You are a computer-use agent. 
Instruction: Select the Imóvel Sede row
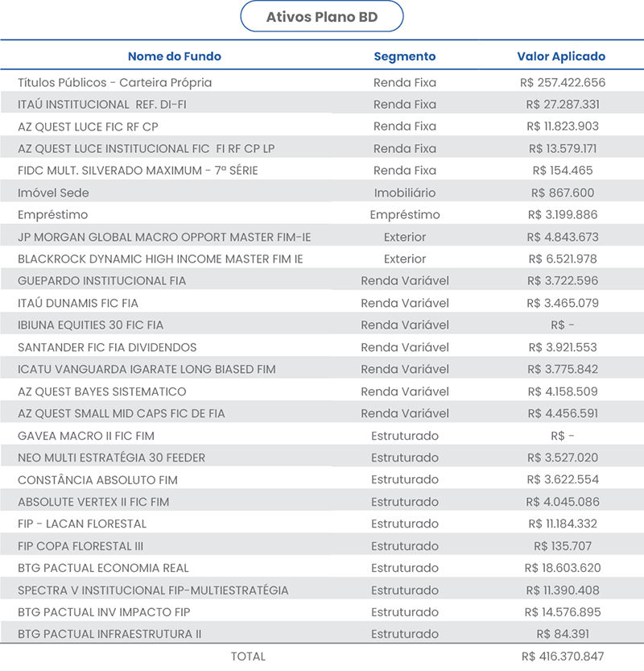pos(322,193)
